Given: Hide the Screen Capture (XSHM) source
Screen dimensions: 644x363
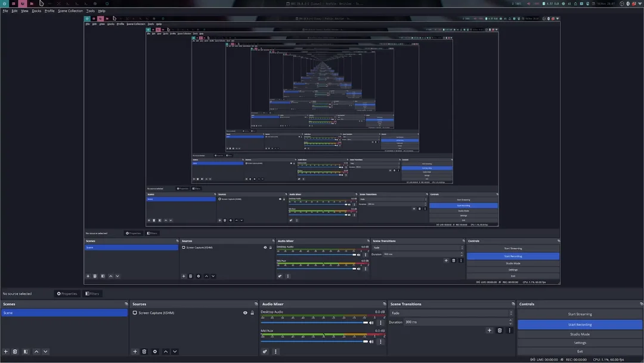Looking at the screenshot, I should pos(245,313).
